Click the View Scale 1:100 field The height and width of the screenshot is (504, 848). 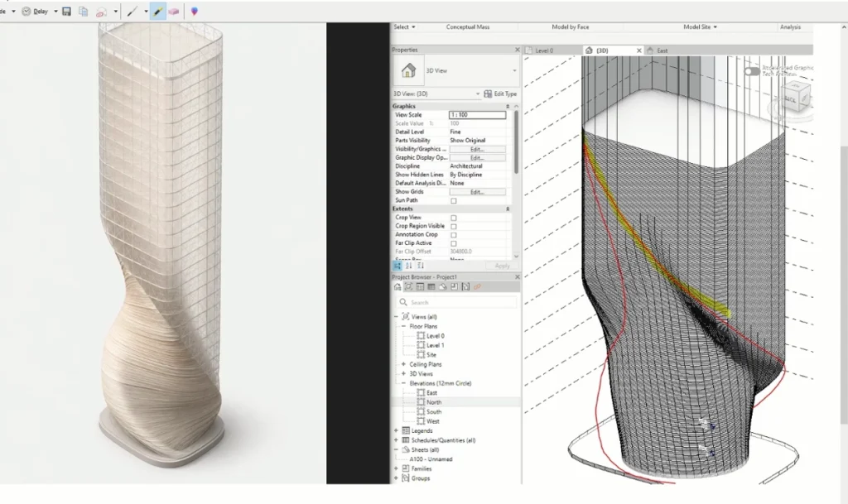point(478,115)
